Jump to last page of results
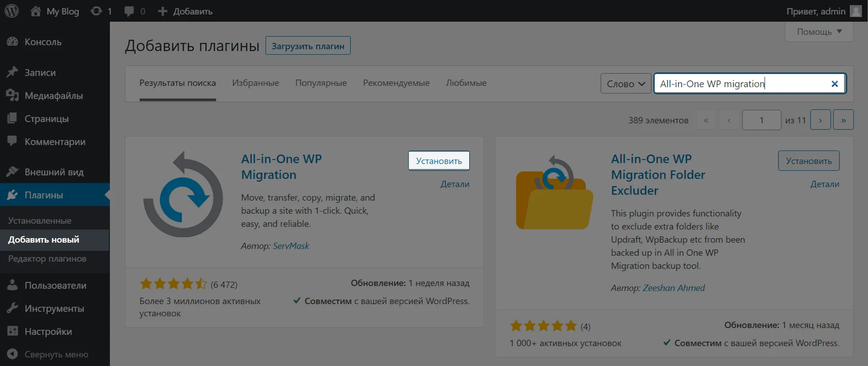 coord(844,120)
